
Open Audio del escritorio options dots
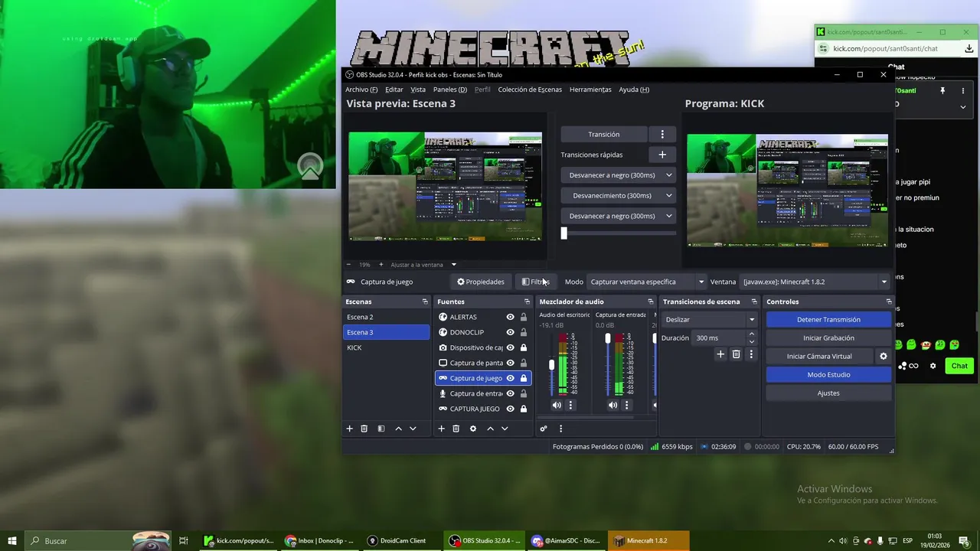[570, 405]
